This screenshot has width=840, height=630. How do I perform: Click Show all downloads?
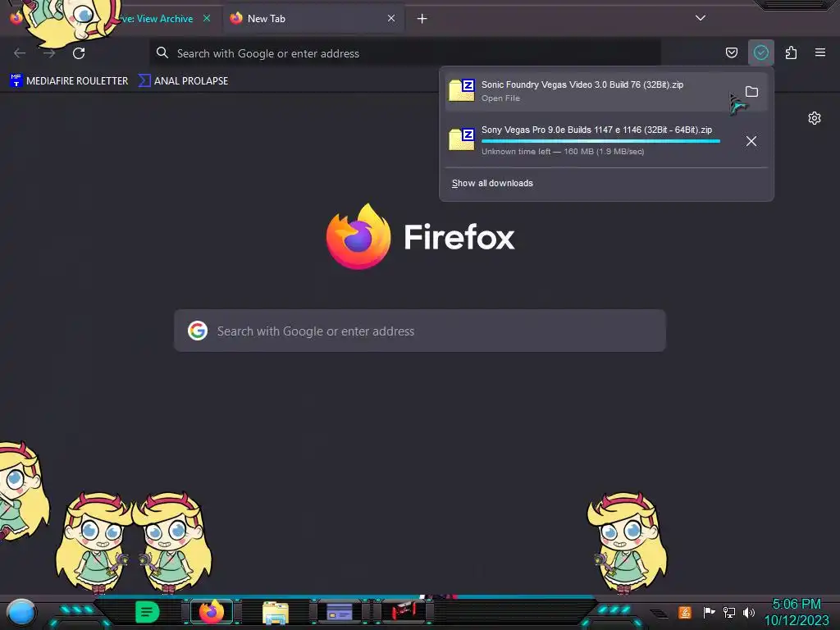[492, 183]
